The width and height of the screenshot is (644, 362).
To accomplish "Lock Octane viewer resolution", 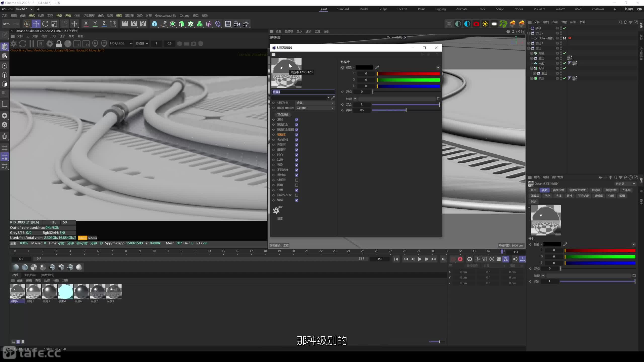I will coord(59,44).
